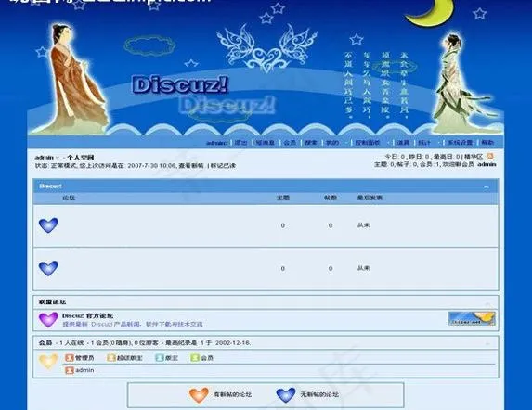532x410 pixels.
Task: Click the new member admin link in the statistics
Action: click(x=487, y=164)
